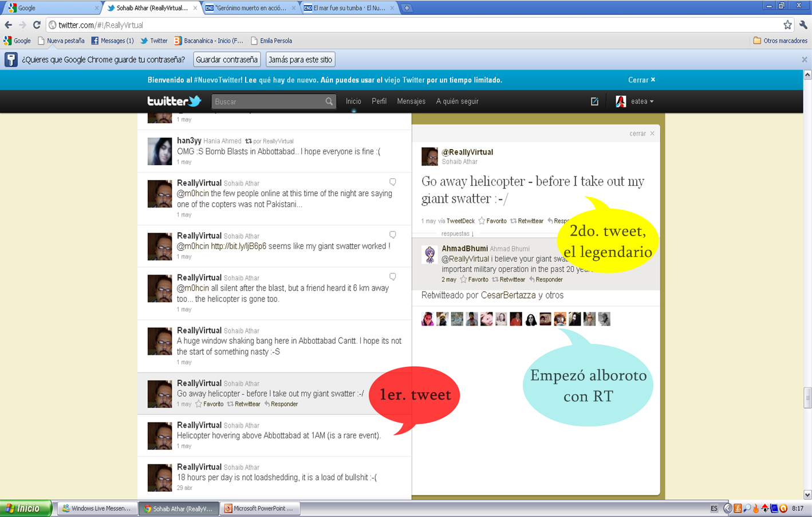Dismiss the NuevoTwitter banner with Cerrar

[x=641, y=80]
